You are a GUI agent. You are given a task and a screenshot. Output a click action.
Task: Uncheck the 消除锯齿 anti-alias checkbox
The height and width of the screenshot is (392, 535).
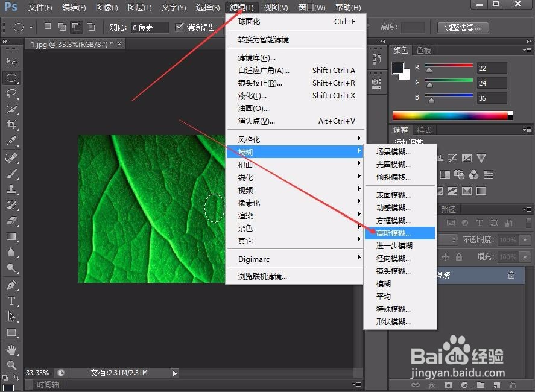click(180, 27)
